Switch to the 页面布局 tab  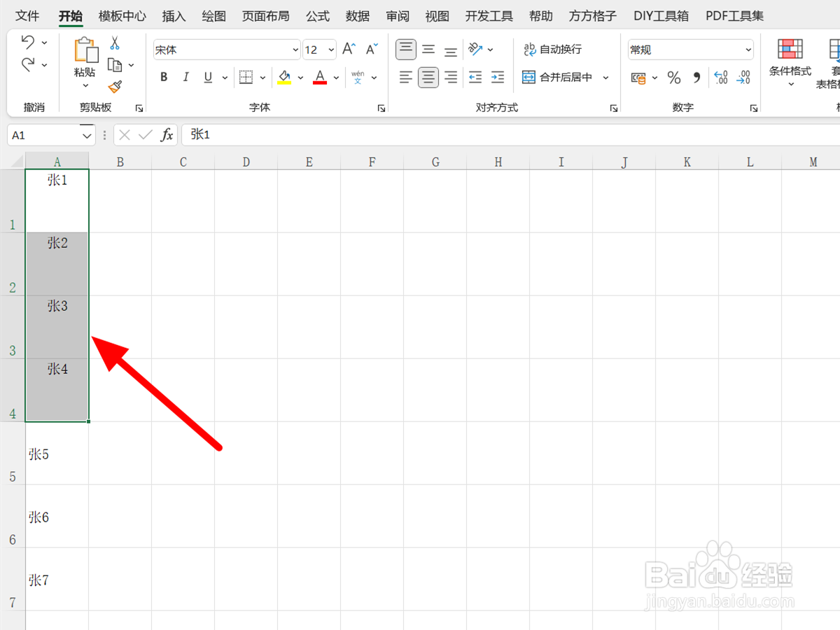tap(265, 15)
